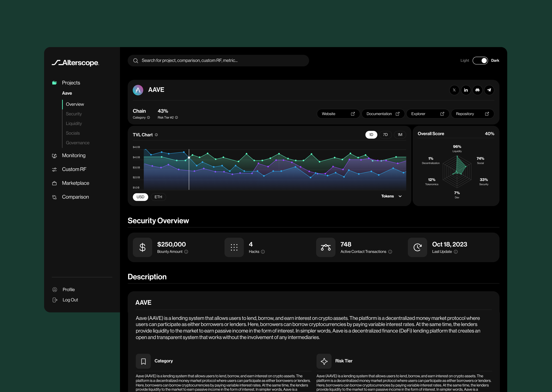552x392 pixels.
Task: Open the Telegram icon for AAVE
Action: 489,90
